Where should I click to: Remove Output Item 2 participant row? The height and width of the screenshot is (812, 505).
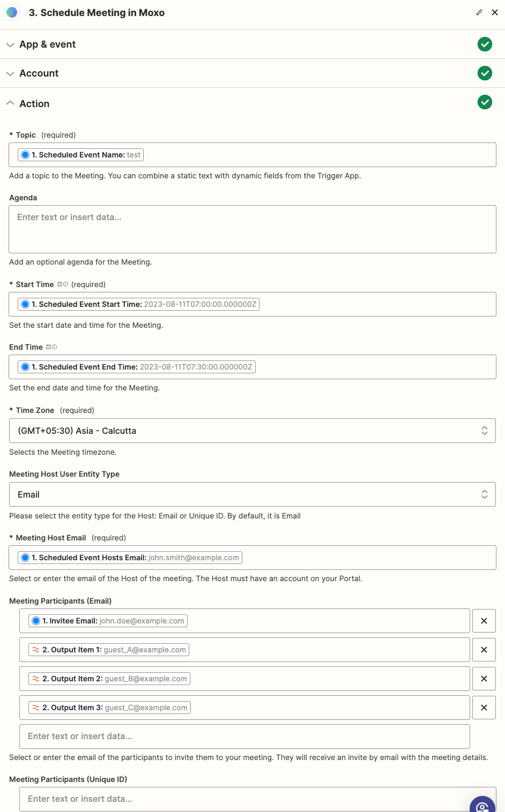(x=484, y=679)
